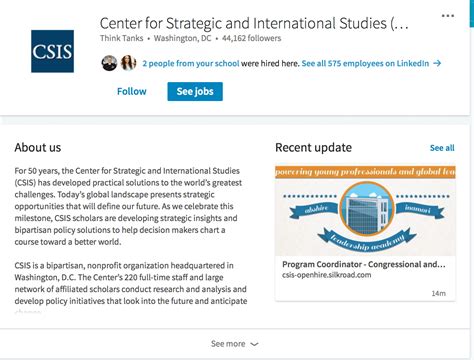
Task: Click the company title heading
Action: 254,23
